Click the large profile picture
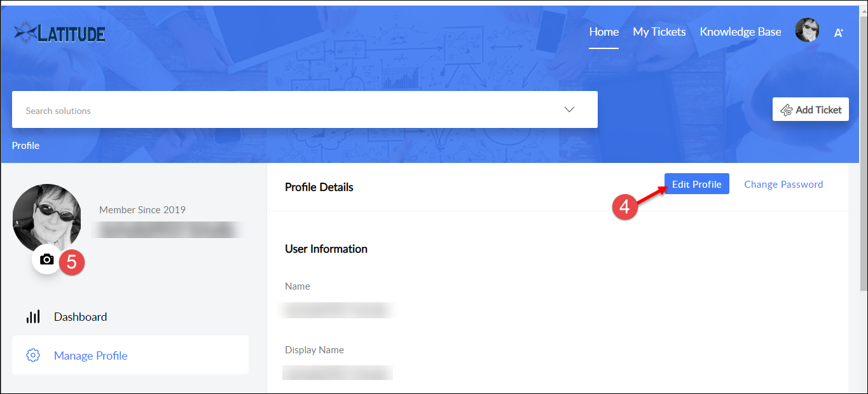 tap(46, 216)
